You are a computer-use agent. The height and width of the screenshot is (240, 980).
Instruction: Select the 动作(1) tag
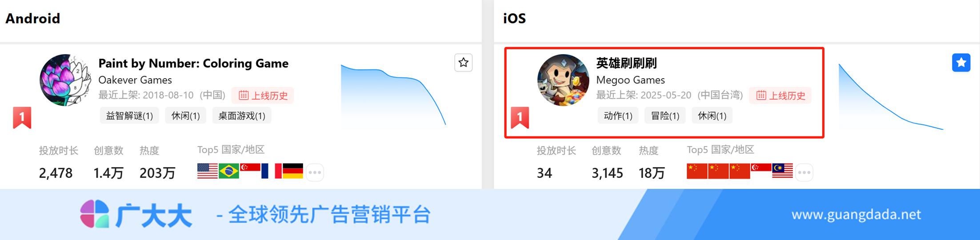(x=618, y=116)
